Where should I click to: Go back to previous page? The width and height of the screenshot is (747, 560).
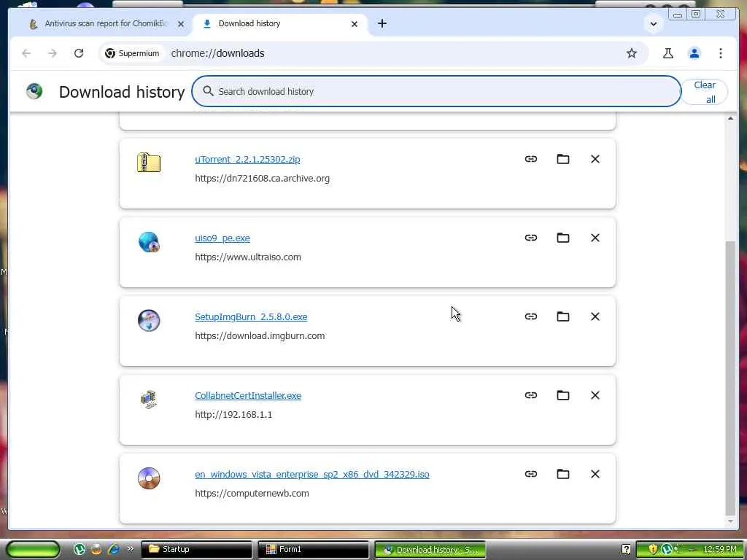pos(27,53)
